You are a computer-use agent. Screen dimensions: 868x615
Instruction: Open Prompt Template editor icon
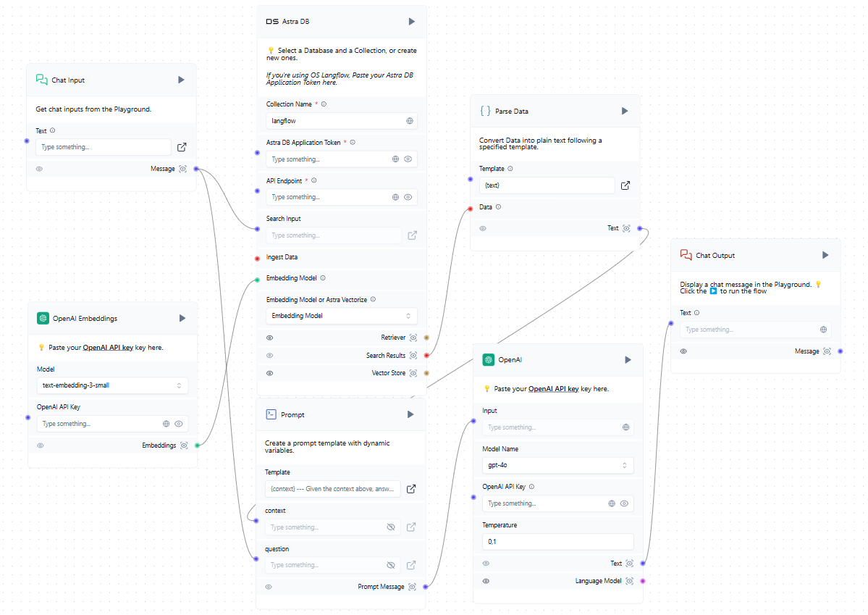point(411,489)
